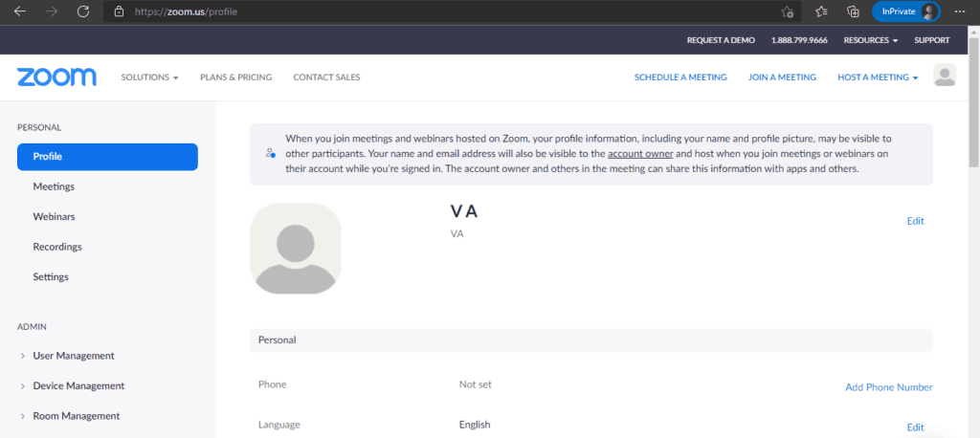Image resolution: width=980 pixels, height=438 pixels.
Task: Open the Collections icon
Action: pyautogui.click(x=853, y=11)
